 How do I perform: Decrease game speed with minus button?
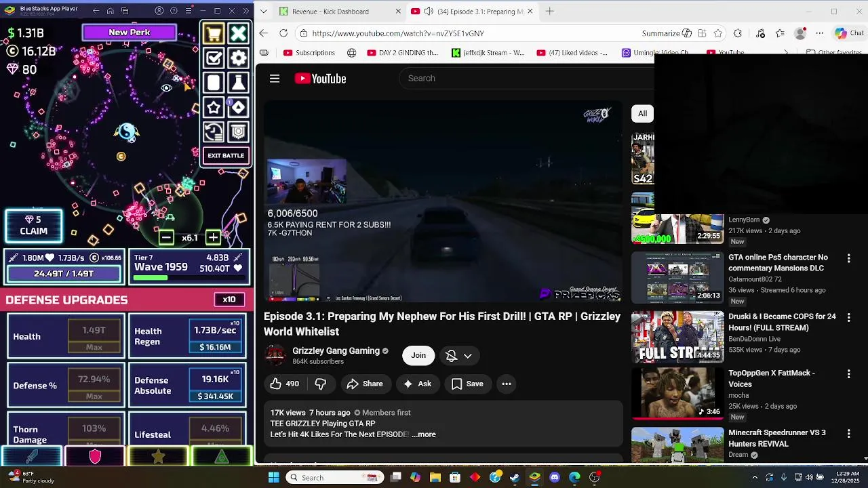coord(166,237)
